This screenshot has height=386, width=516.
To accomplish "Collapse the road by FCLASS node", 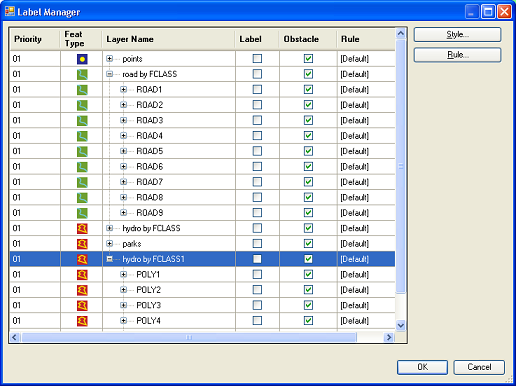I will 109,74.
